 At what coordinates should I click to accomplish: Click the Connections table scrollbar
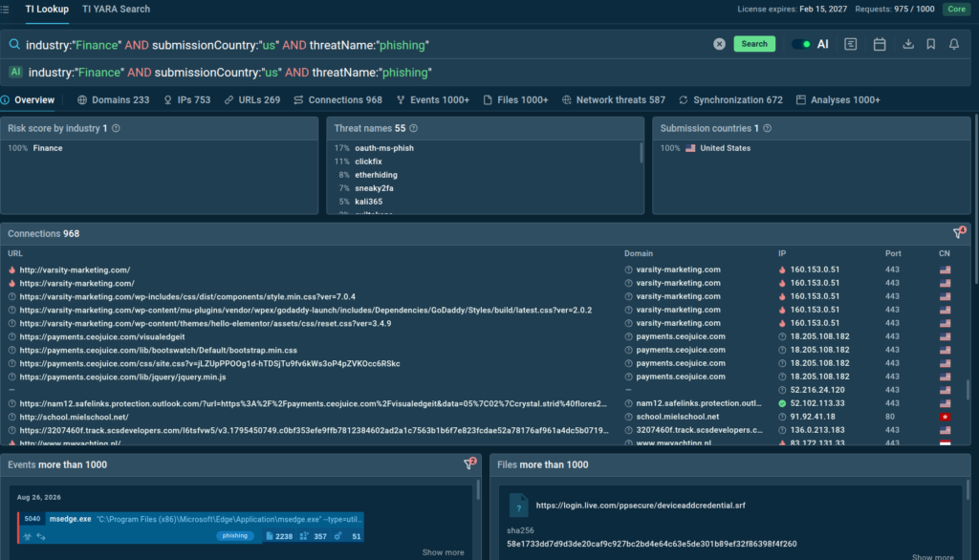point(968,390)
